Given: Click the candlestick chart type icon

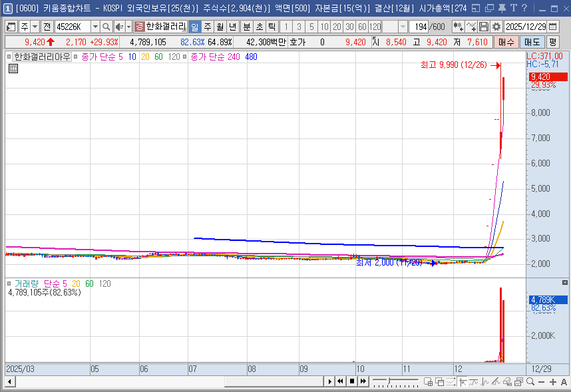Looking at the screenshot, I should [x=458, y=27].
